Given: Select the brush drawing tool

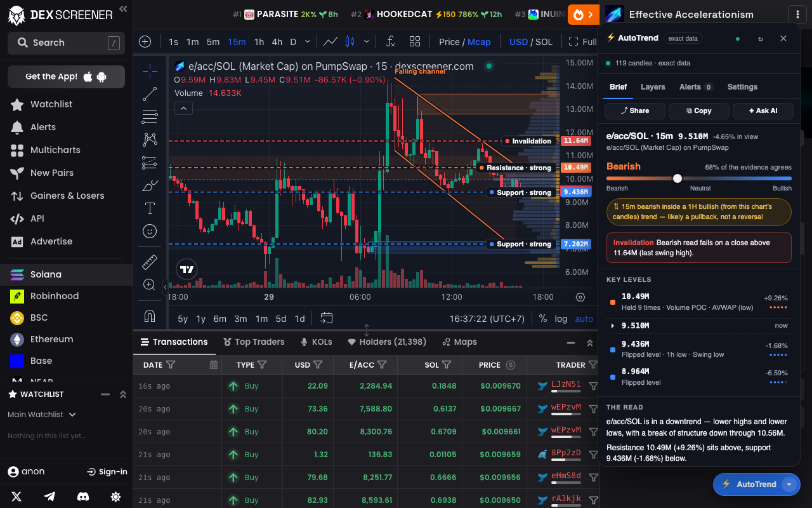Looking at the screenshot, I should (x=150, y=185).
